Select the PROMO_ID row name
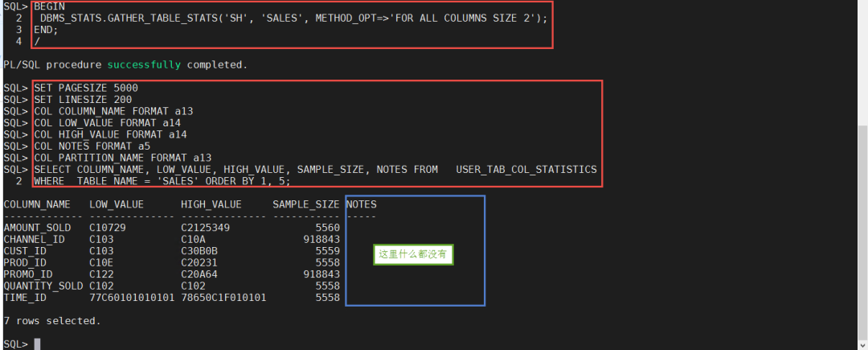868x350 pixels. [x=28, y=274]
